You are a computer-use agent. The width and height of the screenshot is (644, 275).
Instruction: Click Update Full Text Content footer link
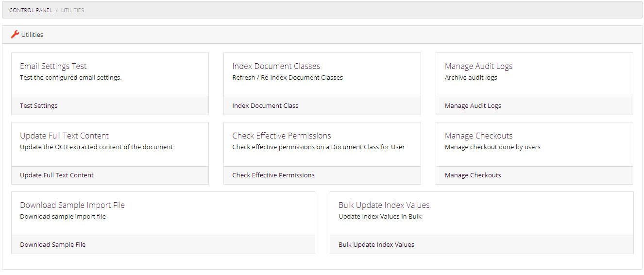coord(57,175)
